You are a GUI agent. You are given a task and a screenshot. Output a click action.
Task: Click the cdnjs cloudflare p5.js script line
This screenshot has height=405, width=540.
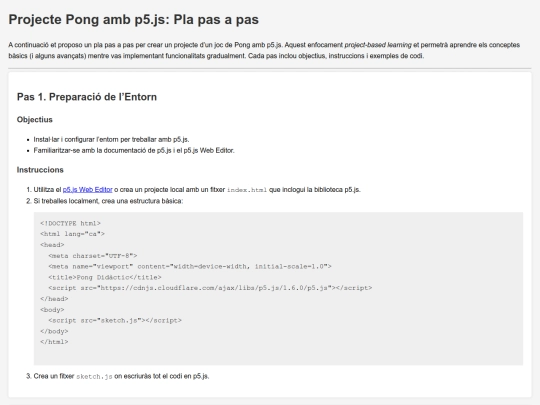[x=210, y=288]
